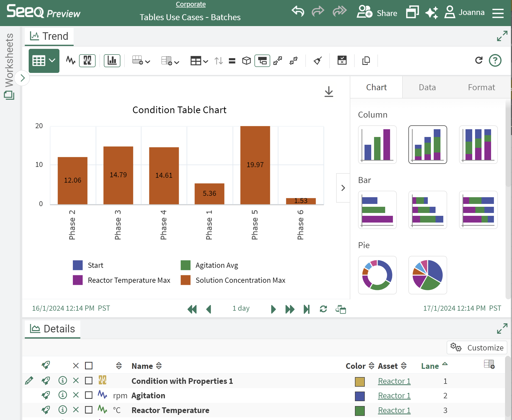Open the duplicate window icon in header
Viewport: 512px width, 420px height.
click(412, 12)
